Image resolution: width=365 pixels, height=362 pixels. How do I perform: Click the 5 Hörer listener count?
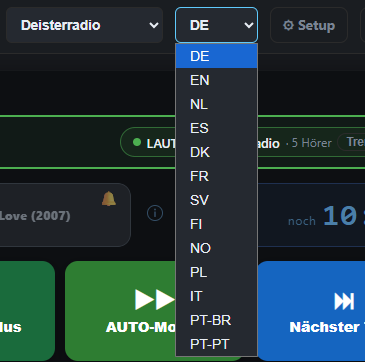311,143
